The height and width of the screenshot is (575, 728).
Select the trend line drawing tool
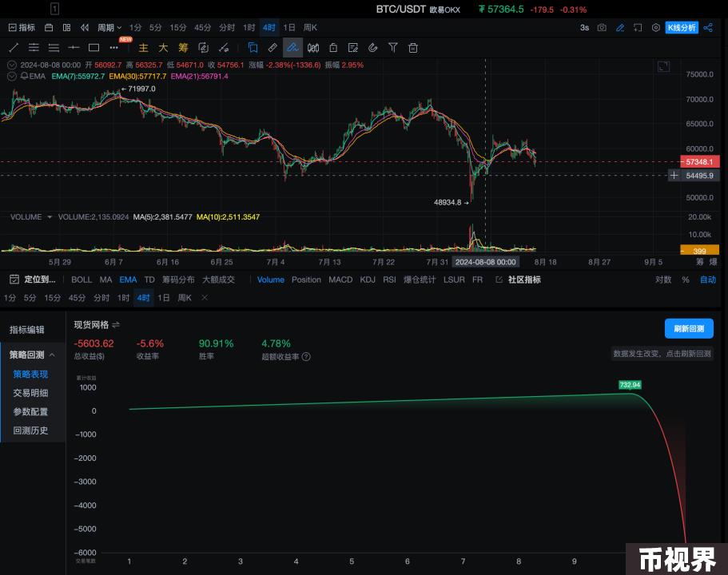(x=14, y=47)
